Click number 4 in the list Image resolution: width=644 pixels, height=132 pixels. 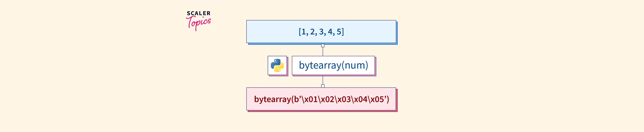(x=330, y=32)
